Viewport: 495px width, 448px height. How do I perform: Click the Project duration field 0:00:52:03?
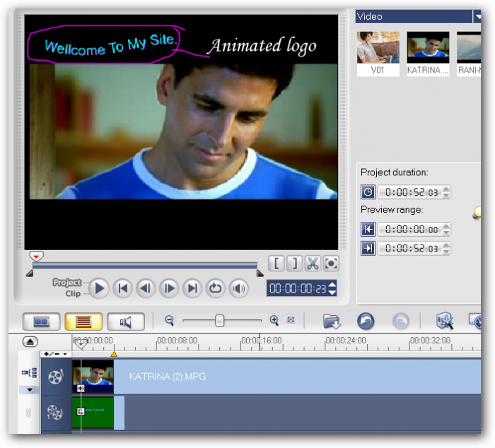411,191
